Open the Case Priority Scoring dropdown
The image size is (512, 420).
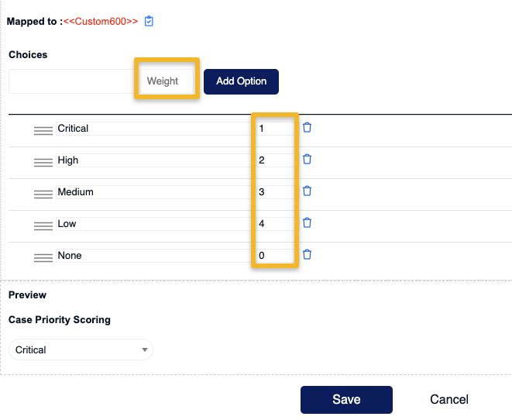click(x=81, y=349)
